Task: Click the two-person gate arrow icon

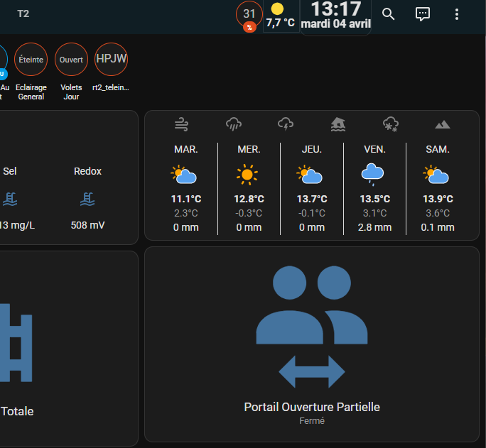Action: coord(312,327)
